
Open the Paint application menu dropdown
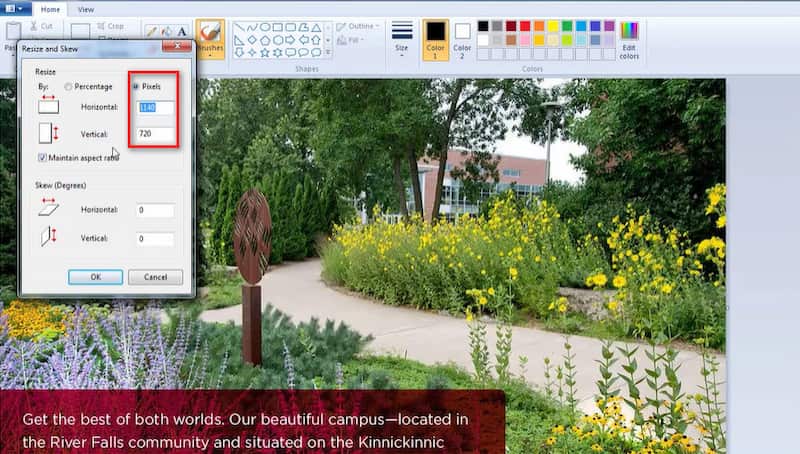click(x=15, y=9)
